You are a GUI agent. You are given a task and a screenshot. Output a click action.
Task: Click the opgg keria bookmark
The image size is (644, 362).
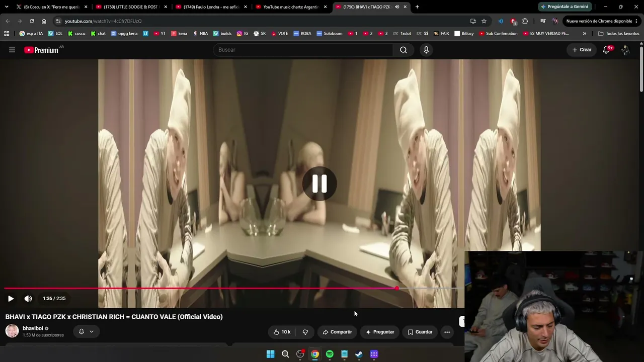tap(124, 34)
